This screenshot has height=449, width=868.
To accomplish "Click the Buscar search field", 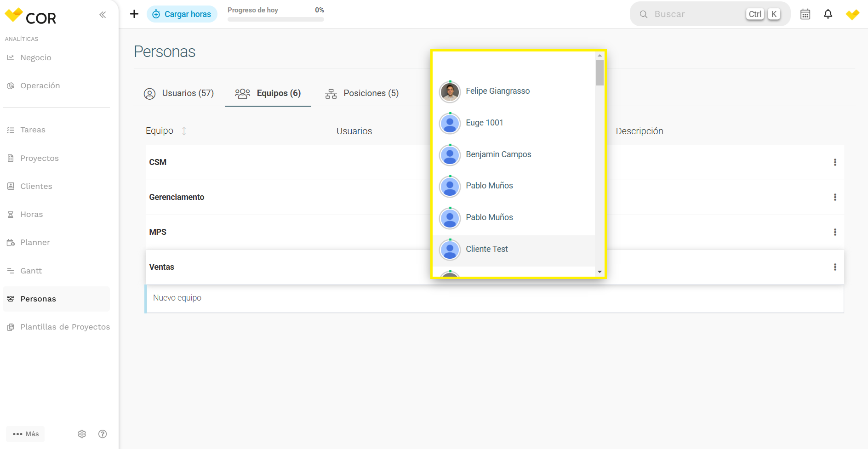I will point(710,14).
